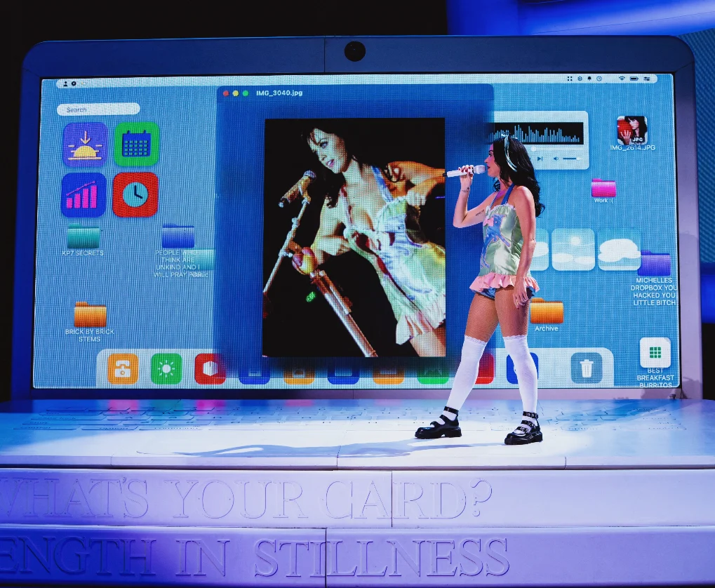Open the MICHELLES DROPBOX folder

[656, 262]
